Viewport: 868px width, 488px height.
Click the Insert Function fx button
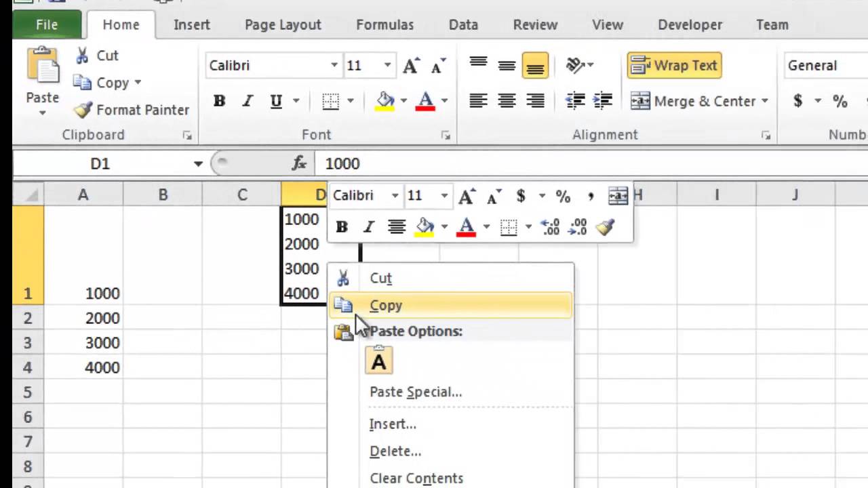pyautogui.click(x=298, y=164)
